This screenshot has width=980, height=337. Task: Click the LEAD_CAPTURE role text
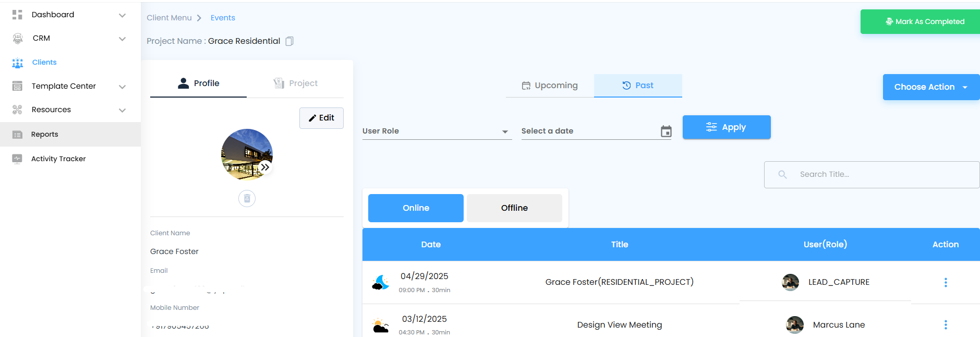[839, 282]
